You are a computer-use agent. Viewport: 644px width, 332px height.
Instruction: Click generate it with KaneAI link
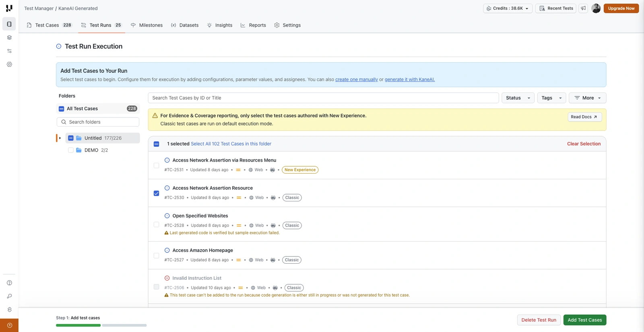pos(410,80)
